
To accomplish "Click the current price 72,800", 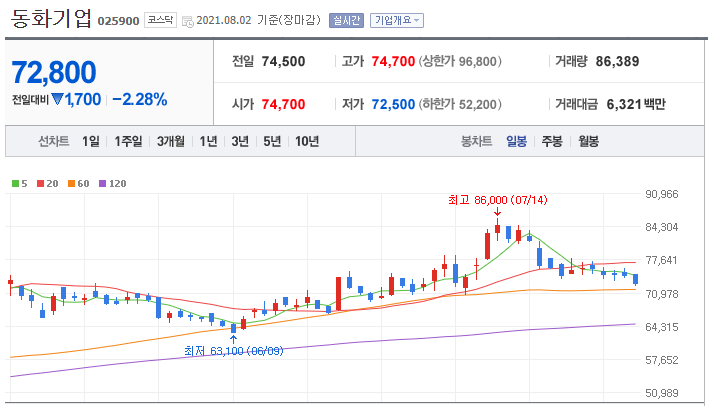I will (54, 72).
